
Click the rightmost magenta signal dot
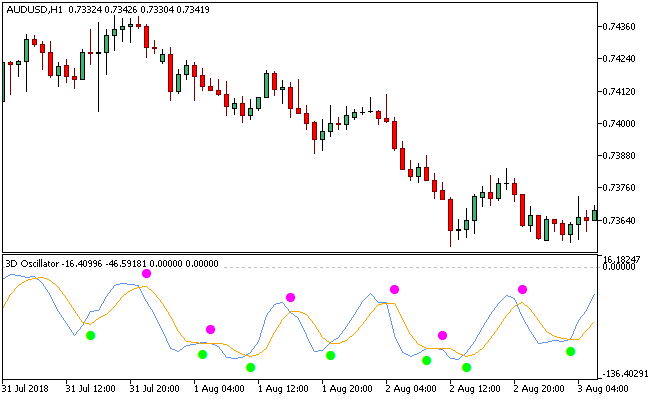point(522,289)
